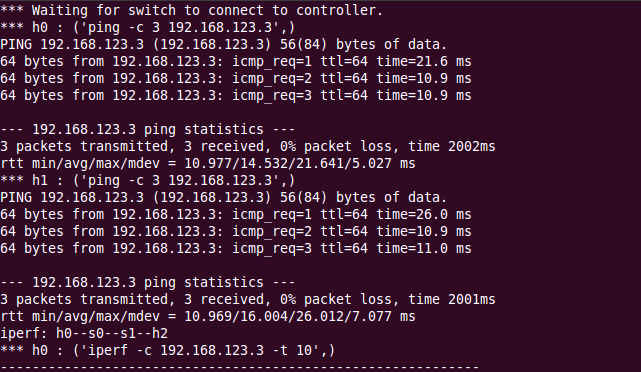
Task: Click the time=21.6 ms reply line
Action: (235, 61)
